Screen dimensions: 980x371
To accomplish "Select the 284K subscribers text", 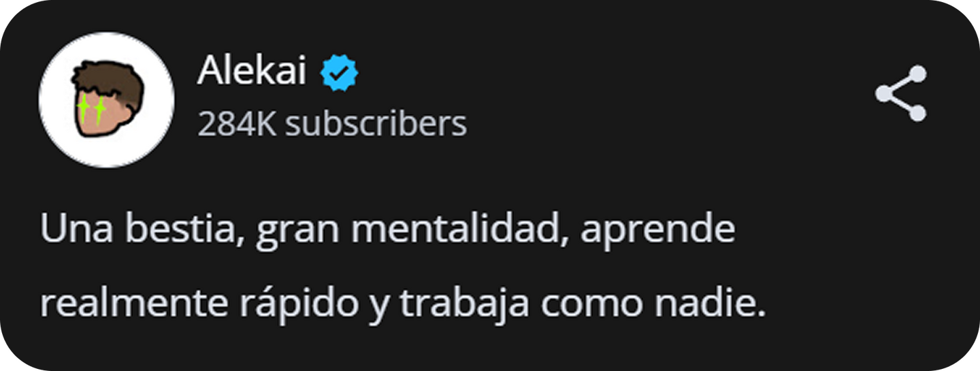I will [332, 124].
